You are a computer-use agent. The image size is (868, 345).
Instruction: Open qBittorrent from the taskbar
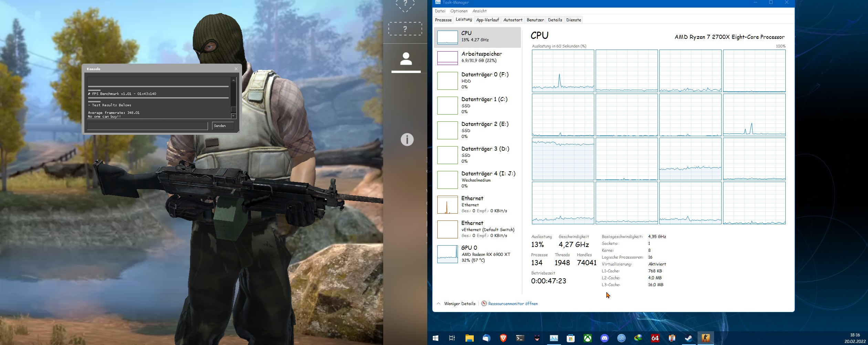(621, 338)
